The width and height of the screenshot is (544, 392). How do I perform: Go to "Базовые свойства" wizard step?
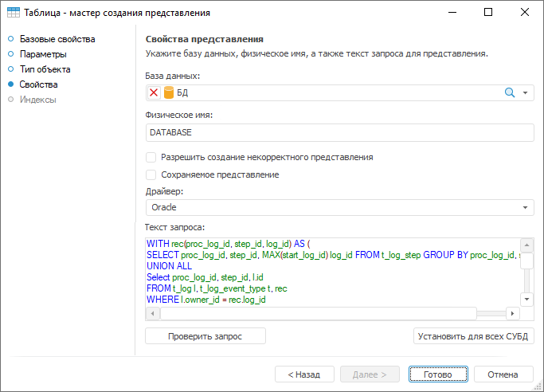coord(57,39)
